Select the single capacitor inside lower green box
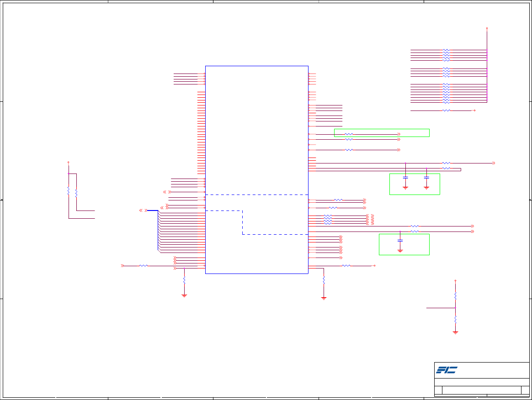 tap(400, 241)
